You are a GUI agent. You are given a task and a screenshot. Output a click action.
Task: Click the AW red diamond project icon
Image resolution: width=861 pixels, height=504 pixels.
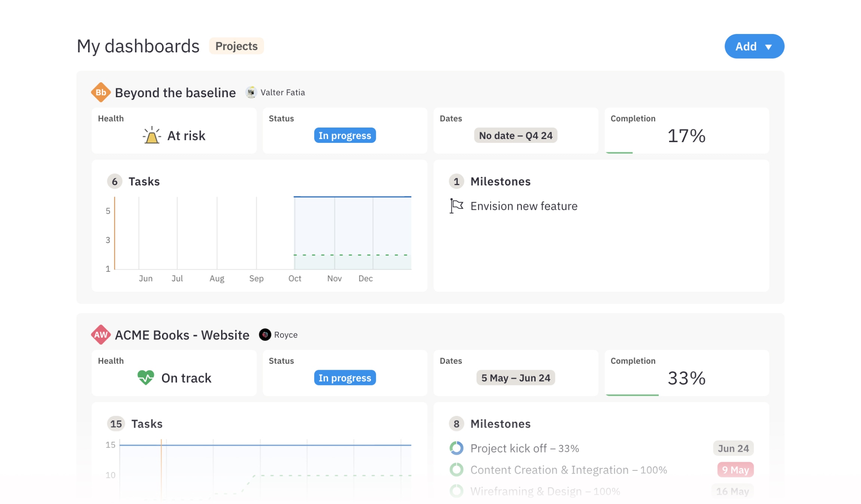click(x=101, y=335)
